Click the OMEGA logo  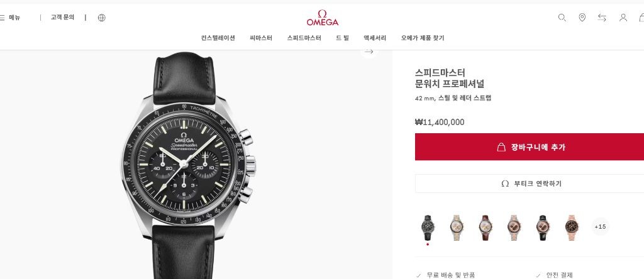point(323,18)
